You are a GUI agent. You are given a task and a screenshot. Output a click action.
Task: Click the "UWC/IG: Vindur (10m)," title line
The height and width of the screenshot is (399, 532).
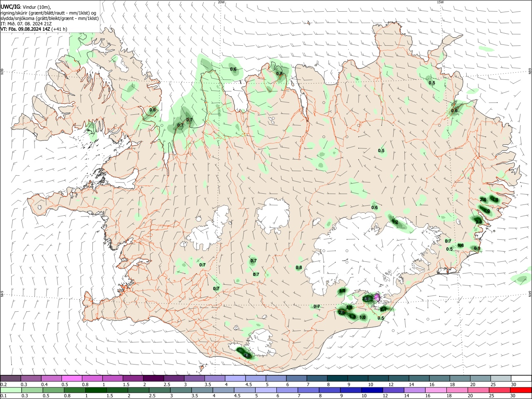(x=26, y=7)
